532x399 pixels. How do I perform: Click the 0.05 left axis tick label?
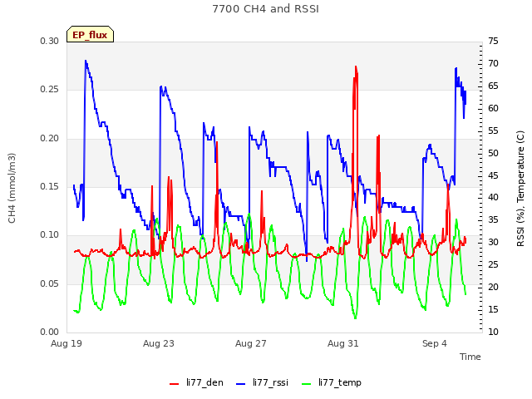tap(50, 283)
